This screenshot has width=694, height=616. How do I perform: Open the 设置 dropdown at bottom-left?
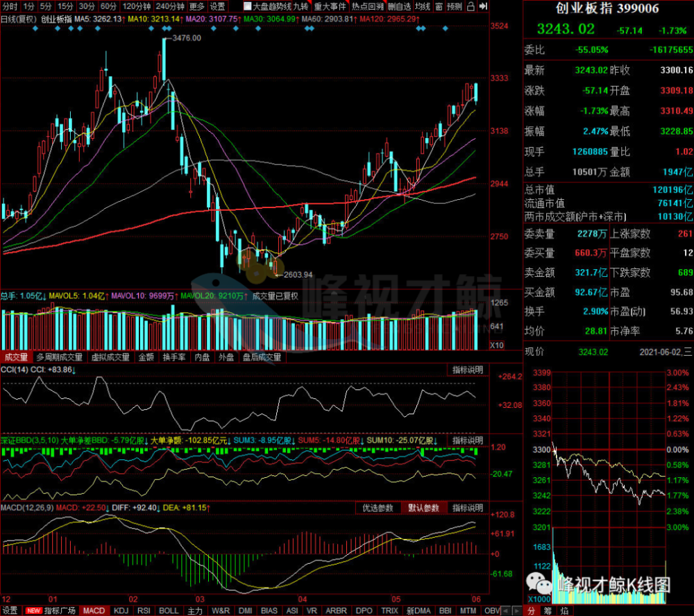click(10, 610)
